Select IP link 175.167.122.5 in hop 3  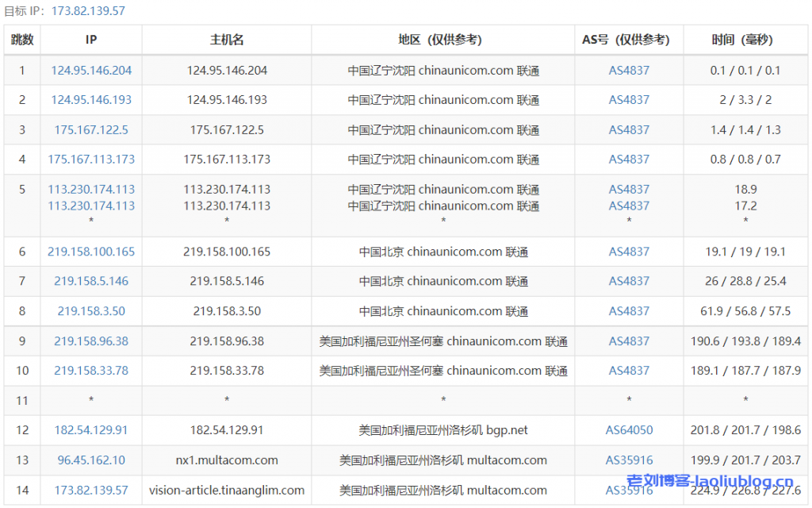90,129
